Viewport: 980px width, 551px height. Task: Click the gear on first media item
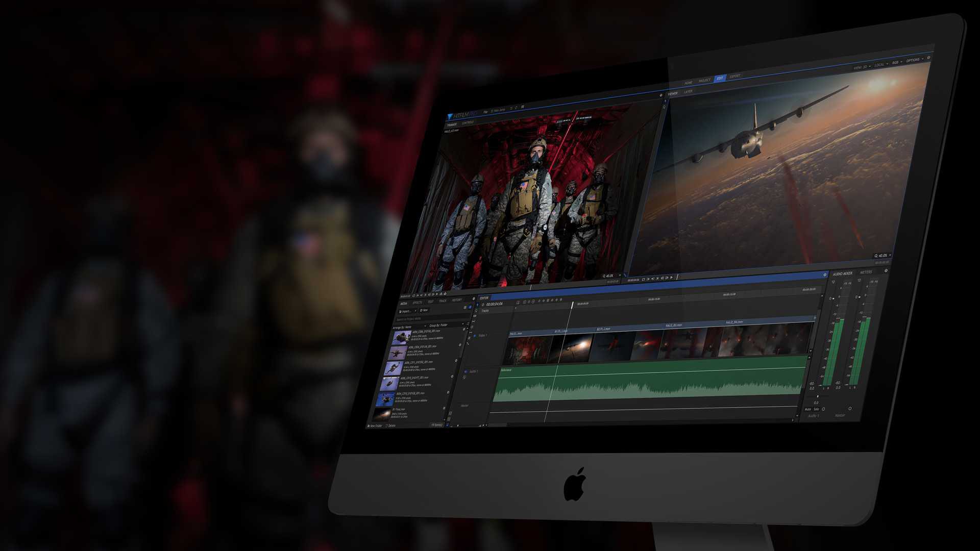pyautogui.click(x=464, y=329)
